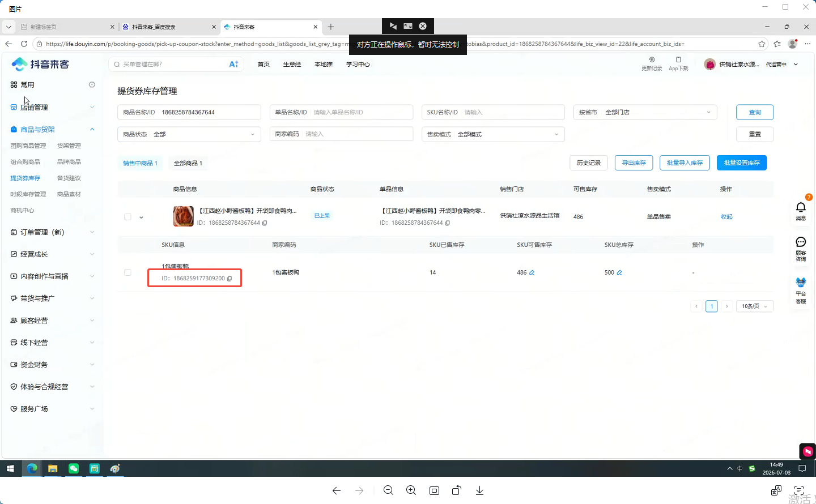816x504 pixels.
Task: Expand 订单管理 (新) sidebar section
Action: pyautogui.click(x=53, y=232)
